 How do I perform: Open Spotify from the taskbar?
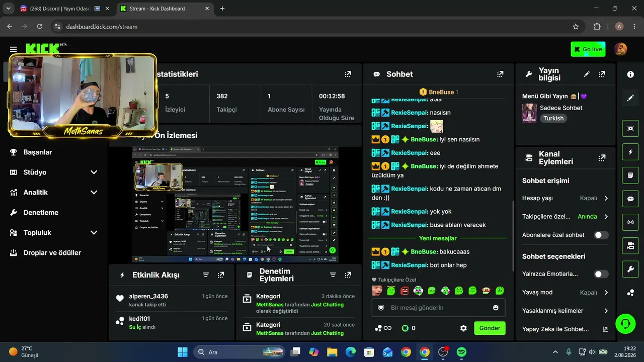point(461,352)
